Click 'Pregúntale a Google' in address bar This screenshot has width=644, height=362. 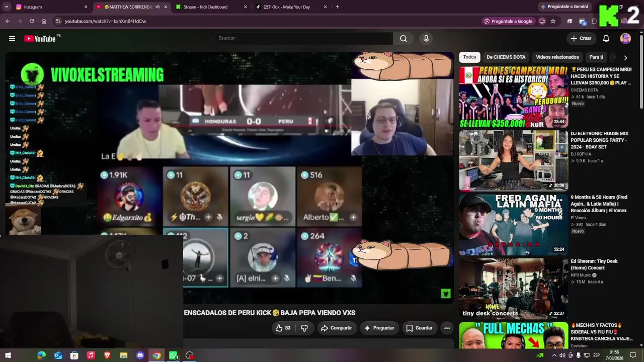pos(508,21)
